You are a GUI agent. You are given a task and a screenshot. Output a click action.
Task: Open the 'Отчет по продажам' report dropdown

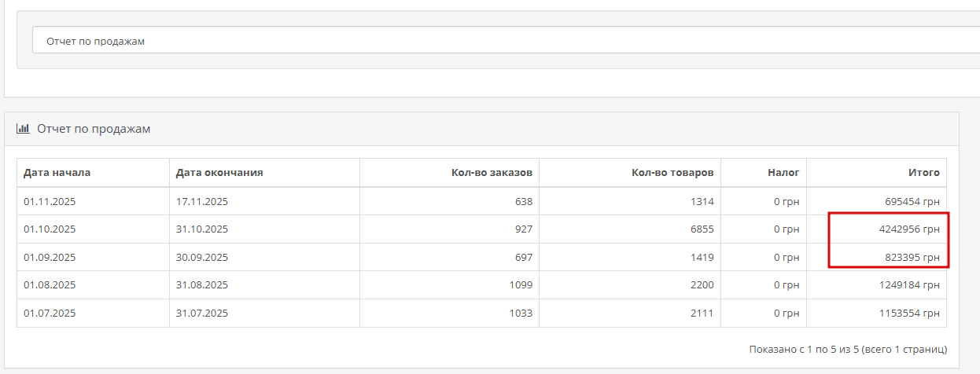(x=503, y=41)
